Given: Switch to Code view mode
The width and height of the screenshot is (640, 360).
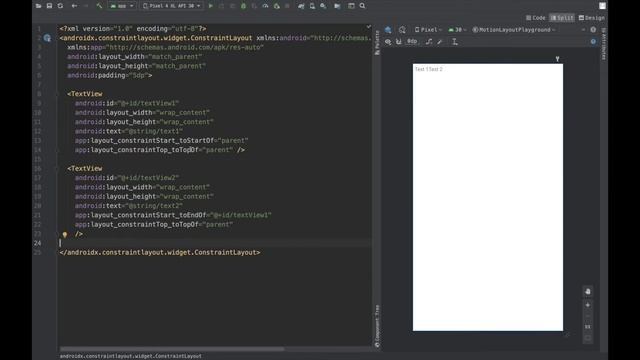Looking at the screenshot, I should point(536,18).
